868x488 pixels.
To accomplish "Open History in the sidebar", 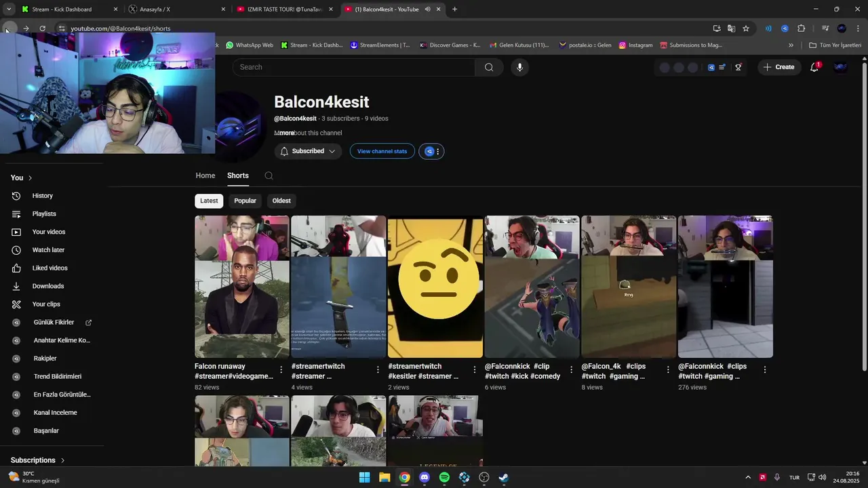I will click(42, 196).
